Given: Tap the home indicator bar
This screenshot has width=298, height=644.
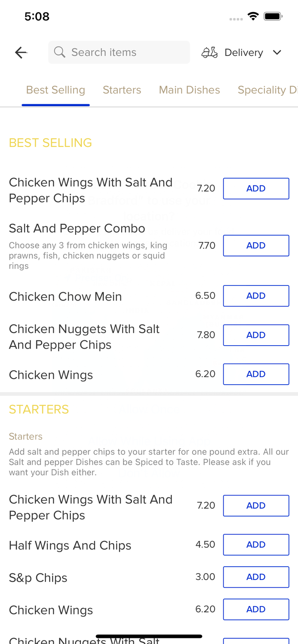Looking at the screenshot, I should coord(149,636).
